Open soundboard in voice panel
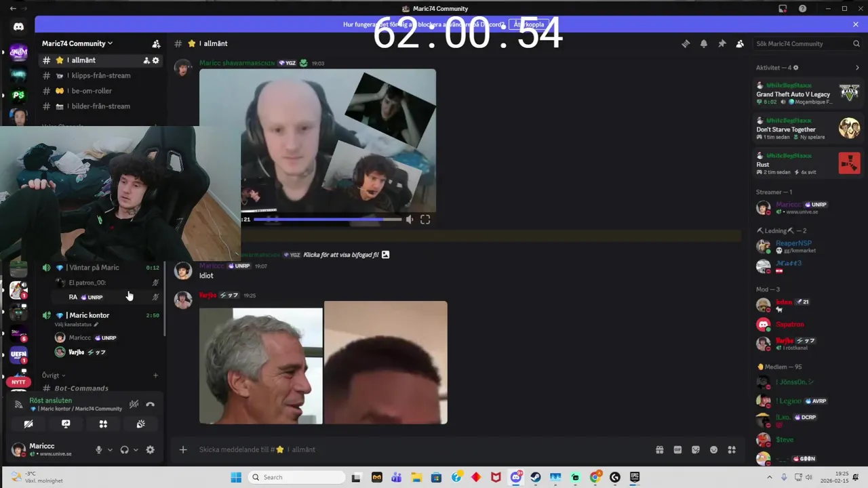Screen dimensions: 868x488 (x=140, y=424)
